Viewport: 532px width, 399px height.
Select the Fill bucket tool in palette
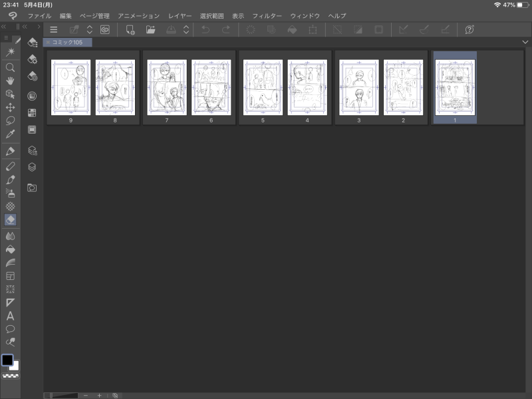point(10,249)
